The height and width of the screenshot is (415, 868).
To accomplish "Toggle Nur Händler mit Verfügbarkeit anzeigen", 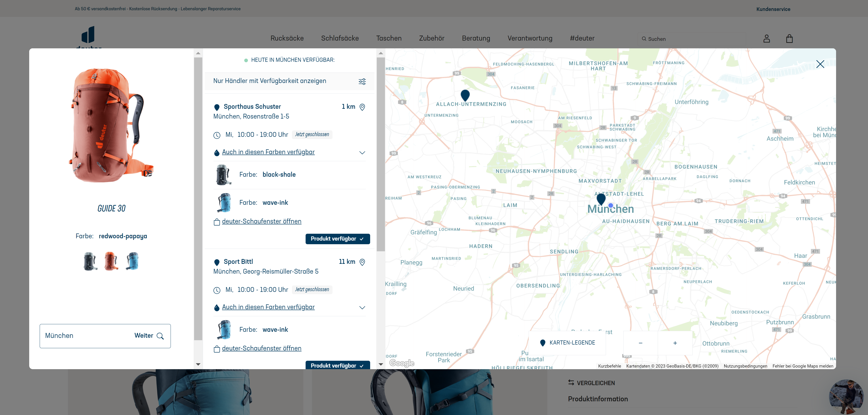I will (290, 81).
